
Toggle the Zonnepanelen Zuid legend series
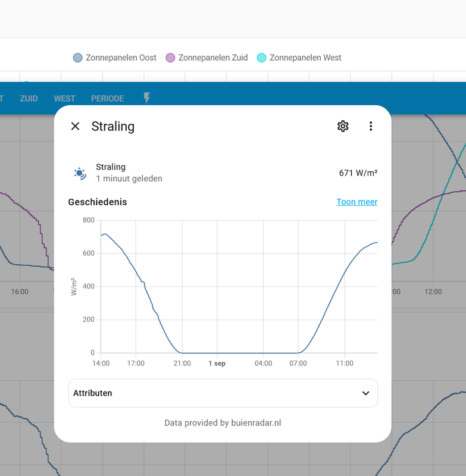click(x=207, y=58)
